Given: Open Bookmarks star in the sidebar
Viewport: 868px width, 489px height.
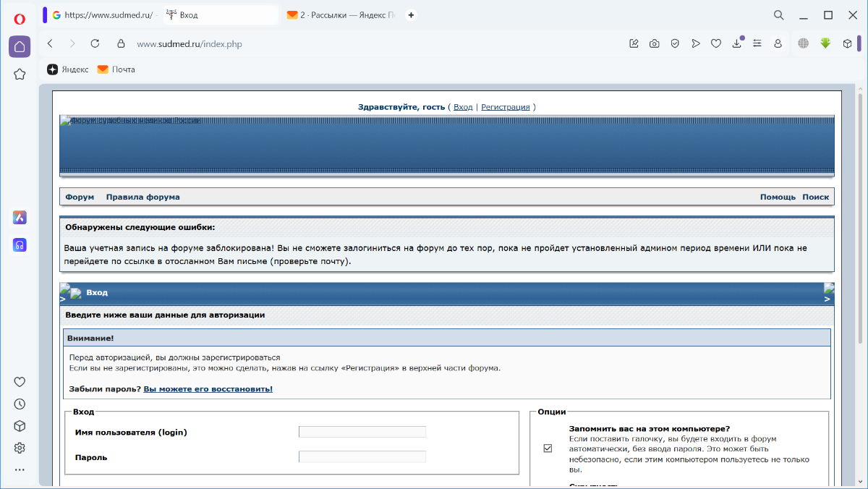Looking at the screenshot, I should click(x=20, y=74).
